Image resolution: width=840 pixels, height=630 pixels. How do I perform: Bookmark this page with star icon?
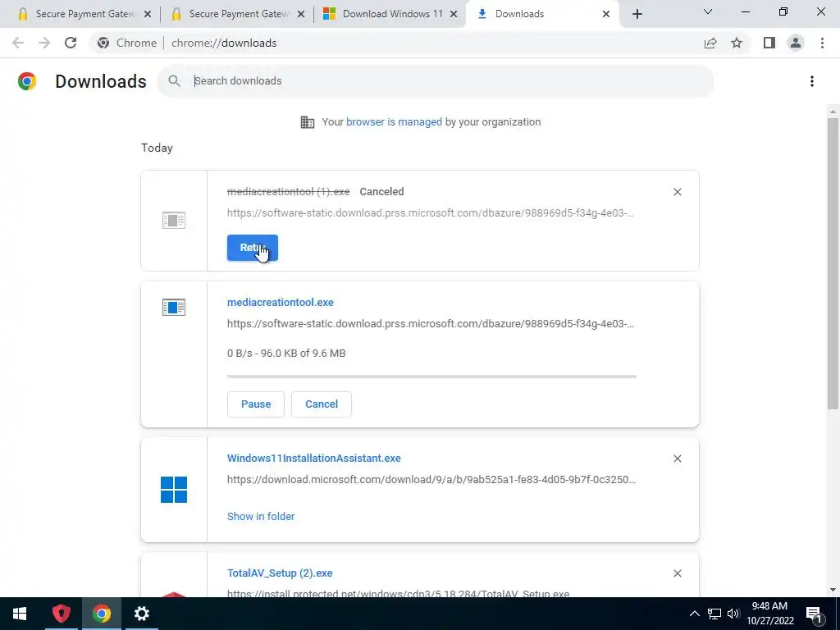tap(737, 43)
